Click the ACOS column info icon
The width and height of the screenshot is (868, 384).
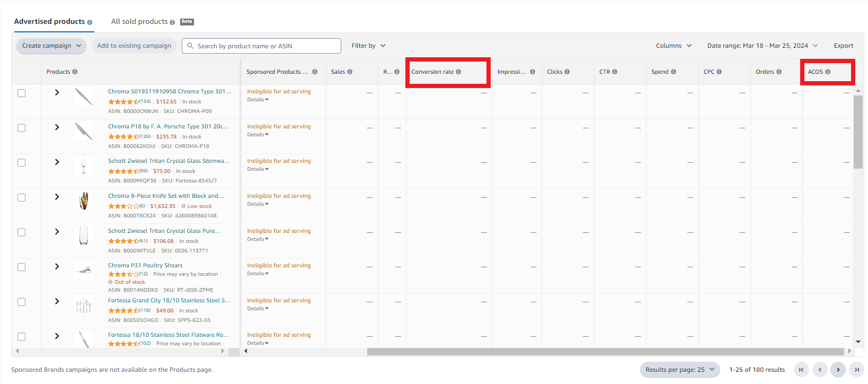coord(828,72)
